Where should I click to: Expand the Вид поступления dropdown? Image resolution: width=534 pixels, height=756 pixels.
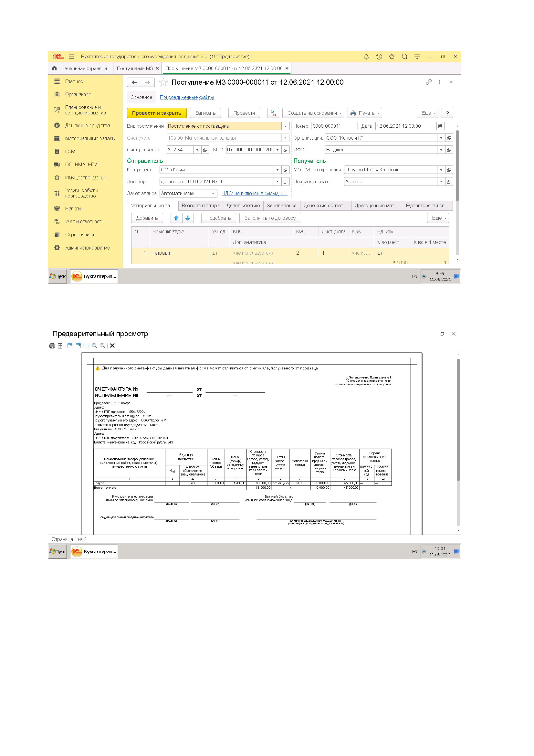point(285,126)
